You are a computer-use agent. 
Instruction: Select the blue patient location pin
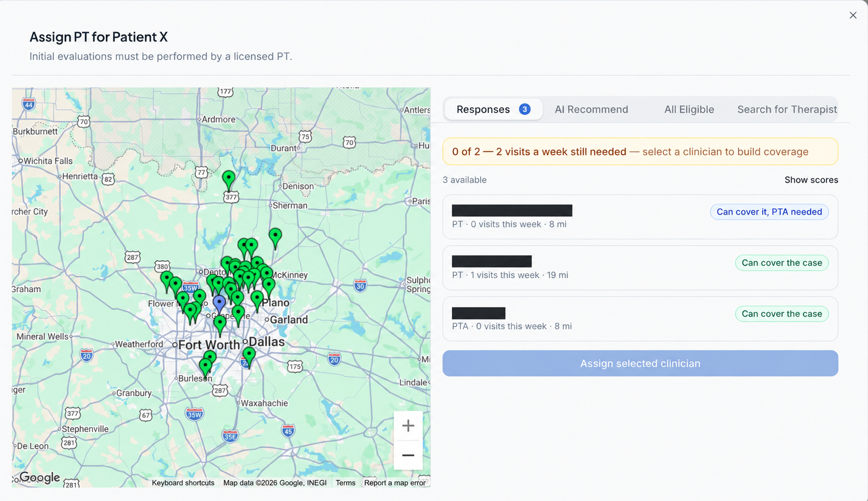point(219,303)
